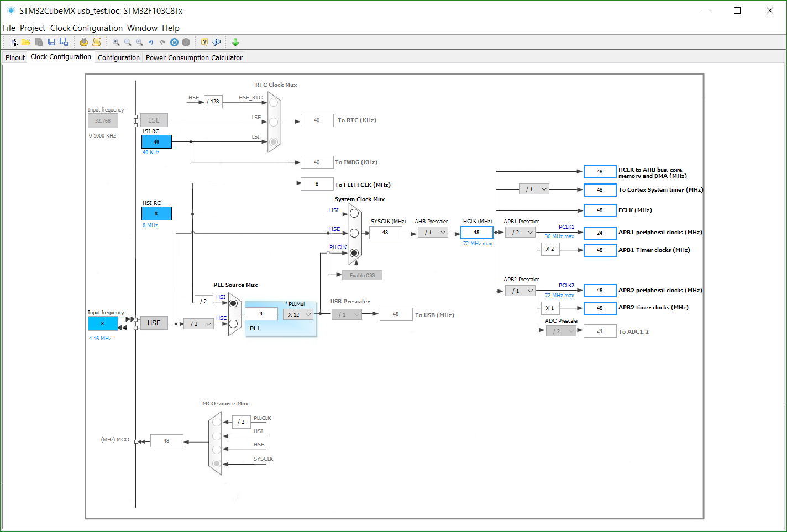
Task: Choose HSI input on PLL Source Mux
Action: click(233, 303)
